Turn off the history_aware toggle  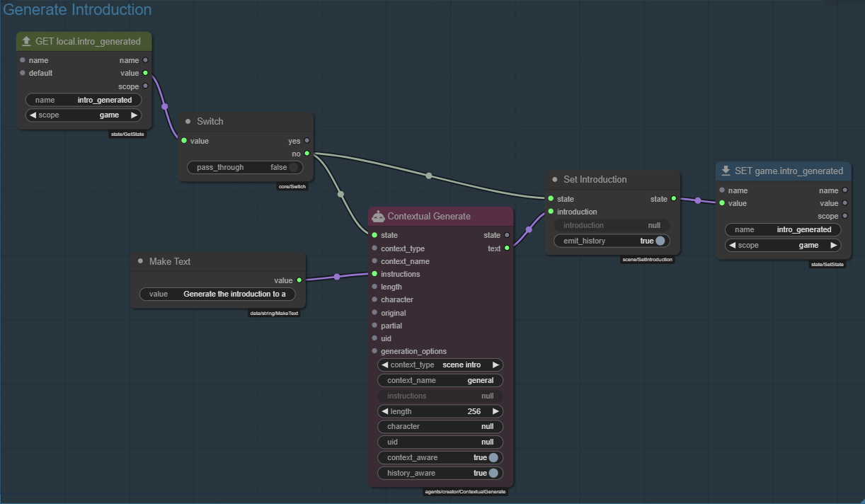point(493,473)
